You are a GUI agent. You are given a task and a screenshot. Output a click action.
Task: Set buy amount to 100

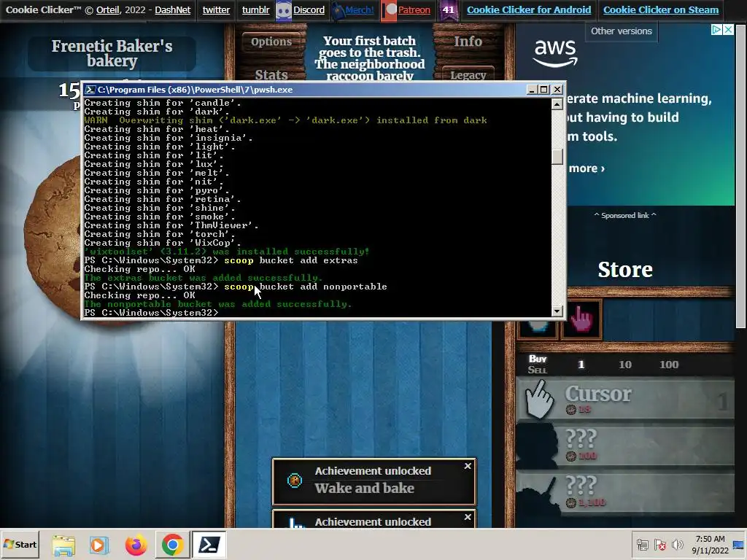click(669, 365)
